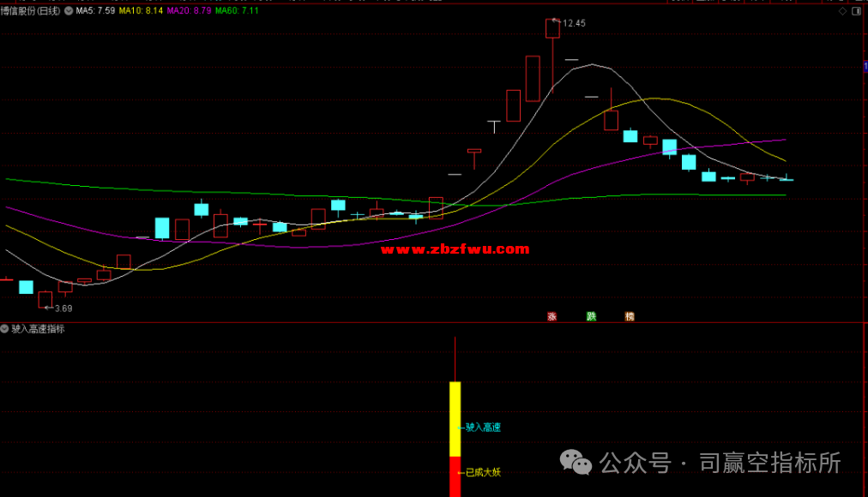The image size is (868, 497).
Task: Click the red indicator bar segment below yellow
Action: point(455,476)
